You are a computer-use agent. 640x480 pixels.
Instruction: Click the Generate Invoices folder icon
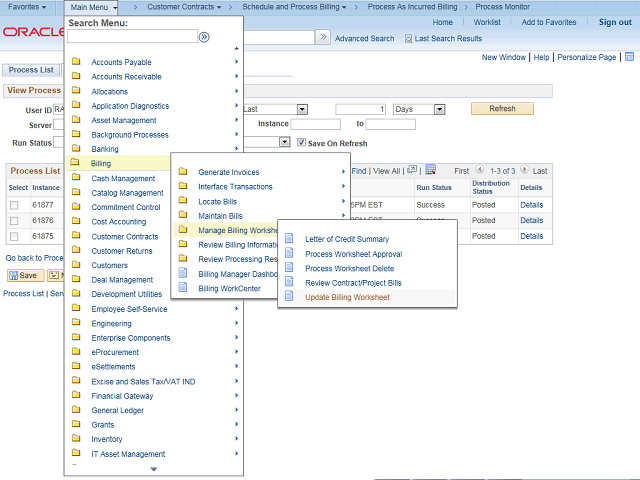point(183,172)
